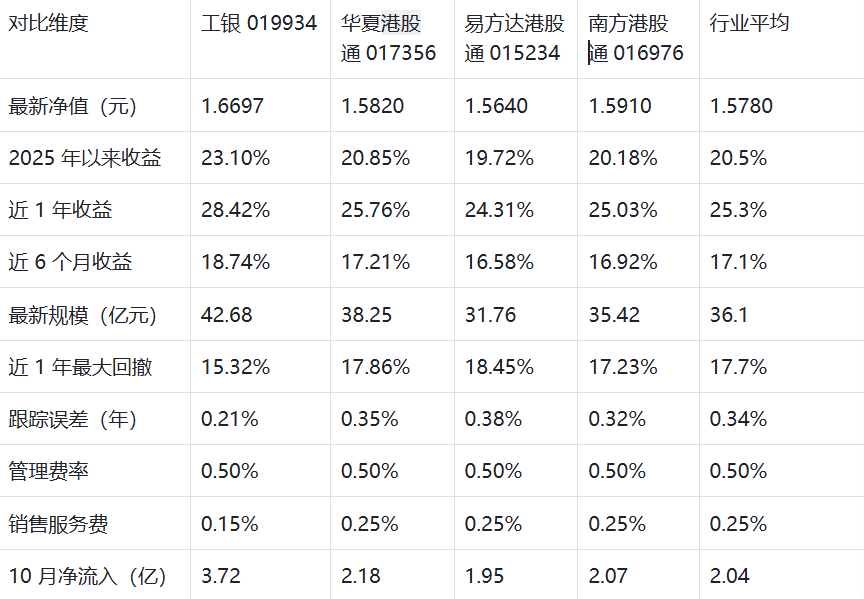Click the 近 6 个月收益 row label
The image size is (864, 599).
point(95,262)
